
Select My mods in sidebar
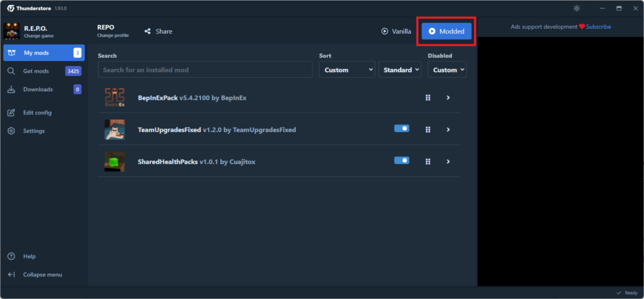(x=44, y=53)
